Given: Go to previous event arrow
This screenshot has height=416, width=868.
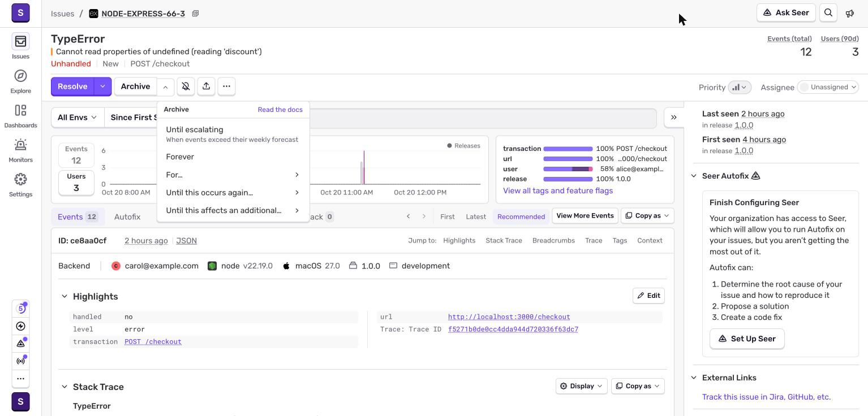Looking at the screenshot, I should point(408,216).
